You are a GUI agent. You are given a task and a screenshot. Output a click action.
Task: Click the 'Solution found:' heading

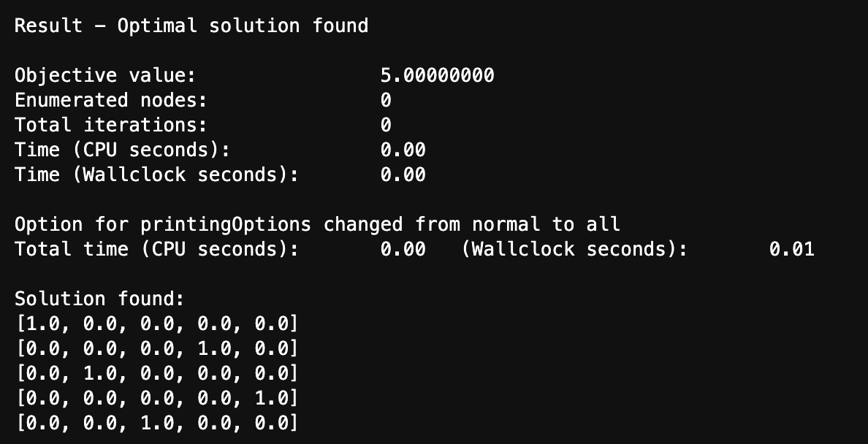click(x=100, y=299)
